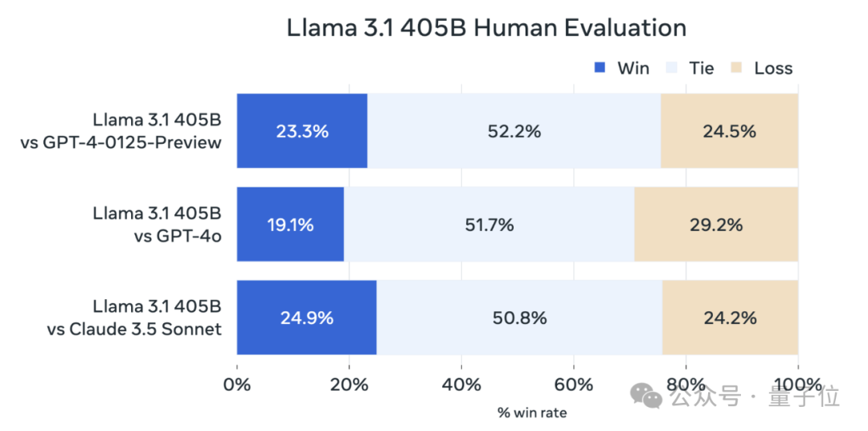Click the 51.7% tie bar segment

(489, 224)
